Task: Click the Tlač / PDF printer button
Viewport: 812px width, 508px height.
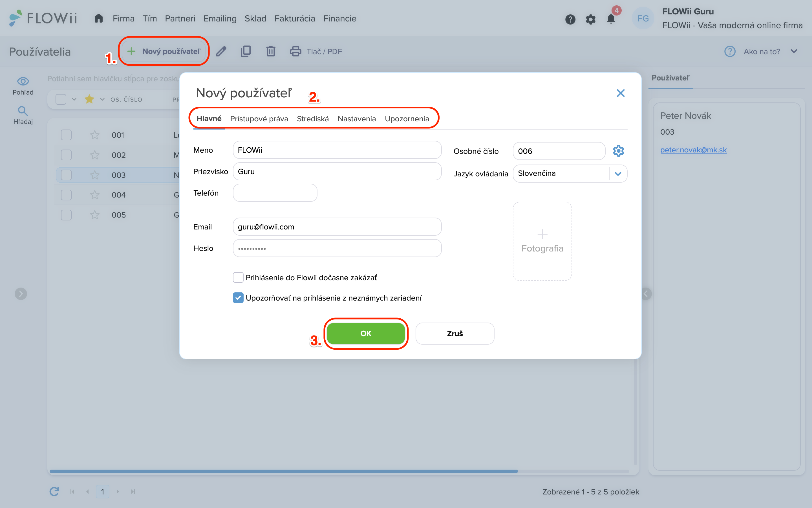Action: (316, 51)
